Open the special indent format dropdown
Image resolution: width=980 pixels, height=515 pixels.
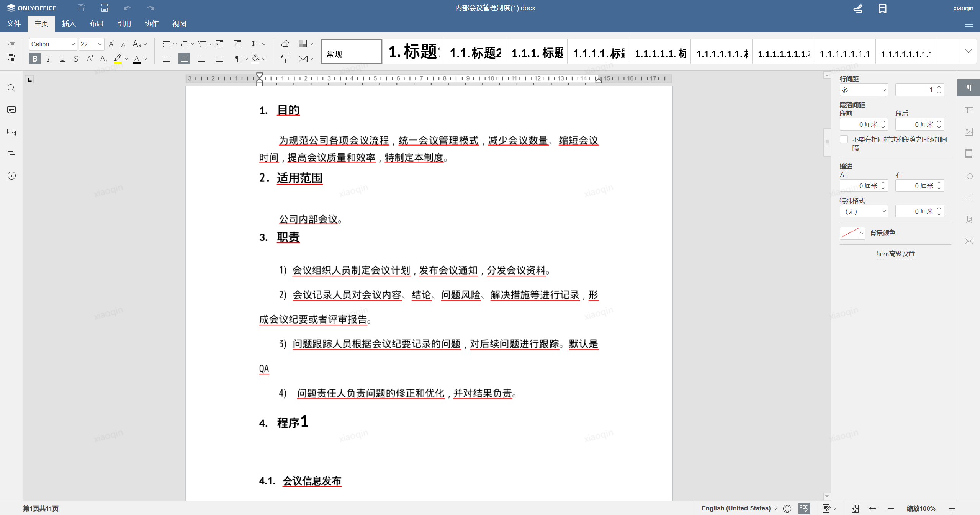[x=864, y=211]
